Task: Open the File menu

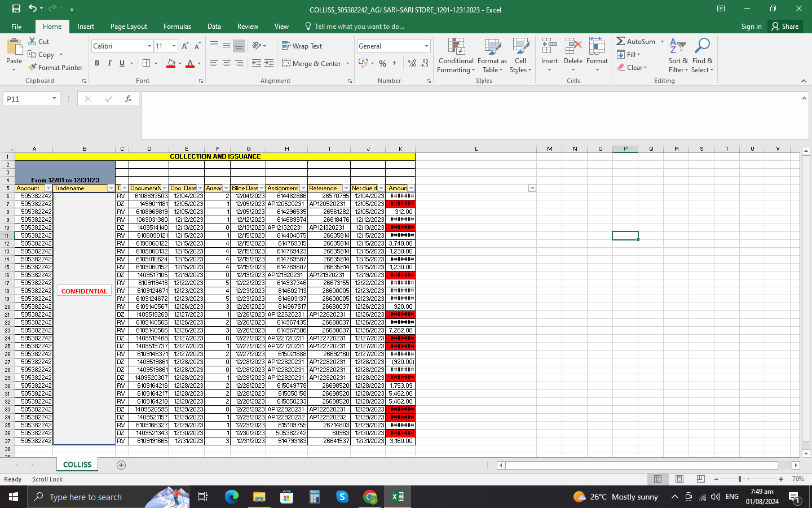Action: 16,27
